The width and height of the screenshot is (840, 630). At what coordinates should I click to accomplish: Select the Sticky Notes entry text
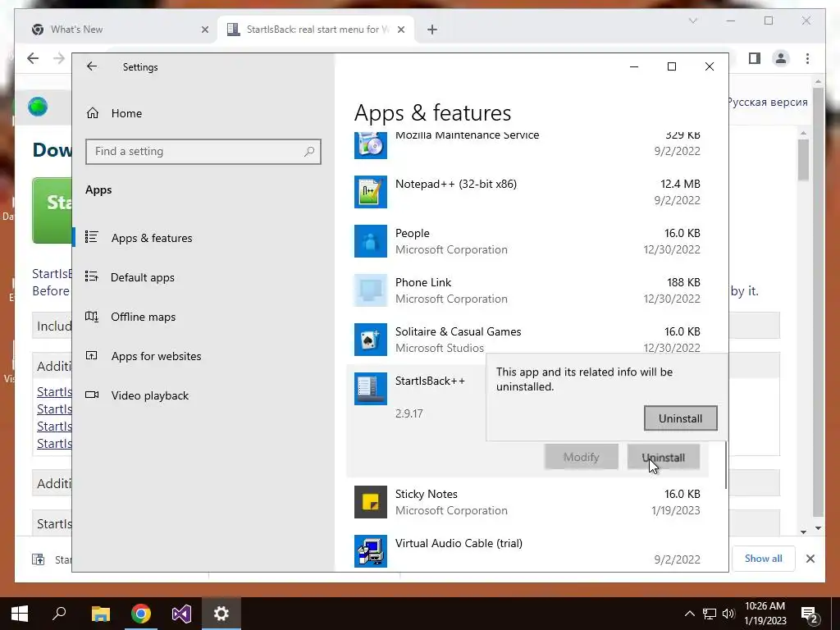tap(427, 494)
